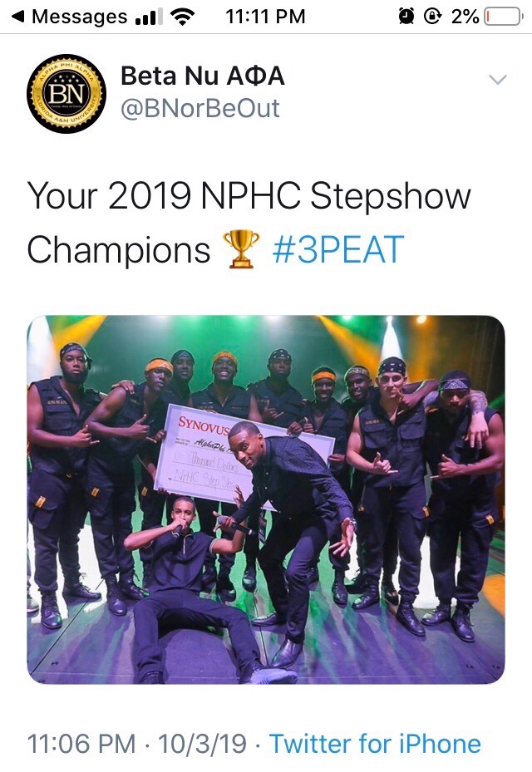Click the 11:11 PM status bar clock
The width and height of the screenshot is (532, 772).
point(265,17)
